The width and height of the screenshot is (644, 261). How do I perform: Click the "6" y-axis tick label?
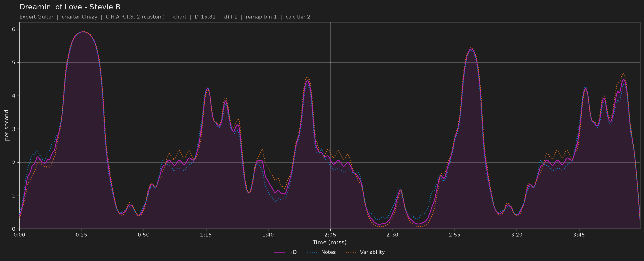(x=14, y=29)
